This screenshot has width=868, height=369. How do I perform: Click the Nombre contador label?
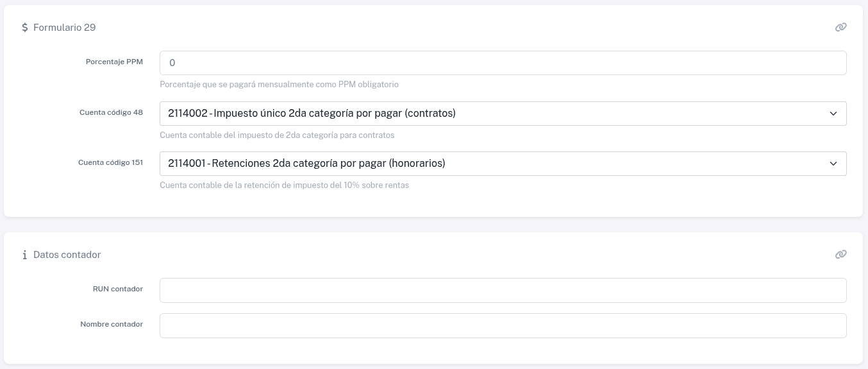[112, 324]
